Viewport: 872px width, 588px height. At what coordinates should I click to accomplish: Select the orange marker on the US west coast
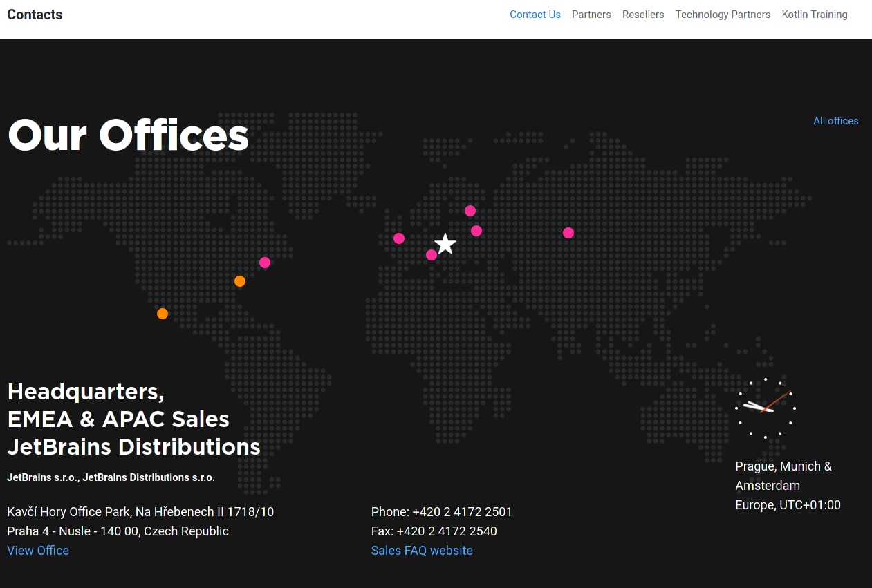tap(163, 314)
